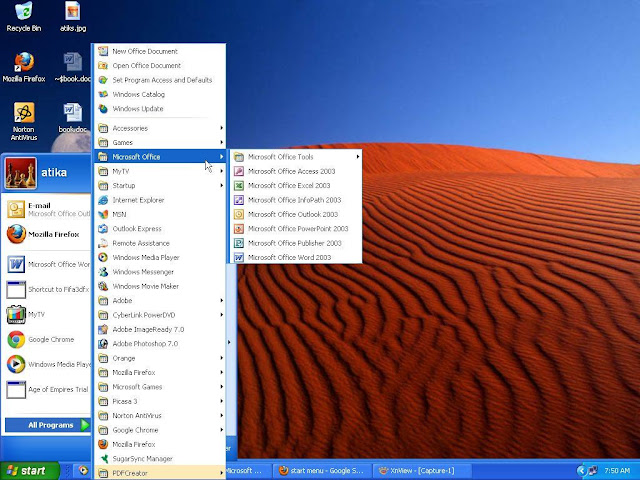This screenshot has height=480, width=640.
Task: Click the atika user picture in Start menu
Action: click(20, 173)
